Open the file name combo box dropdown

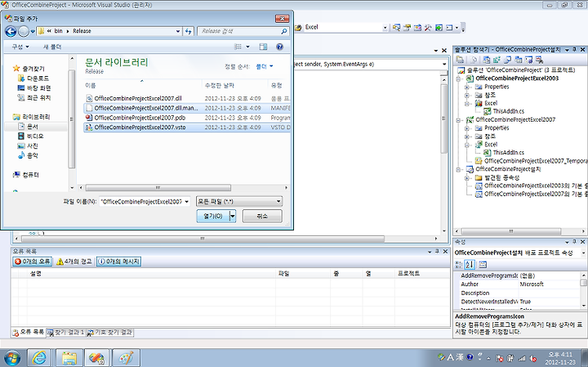(186, 202)
